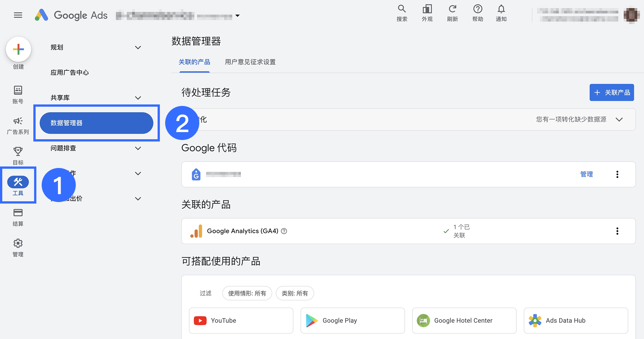Click the Ads Data Hub icon

(535, 320)
